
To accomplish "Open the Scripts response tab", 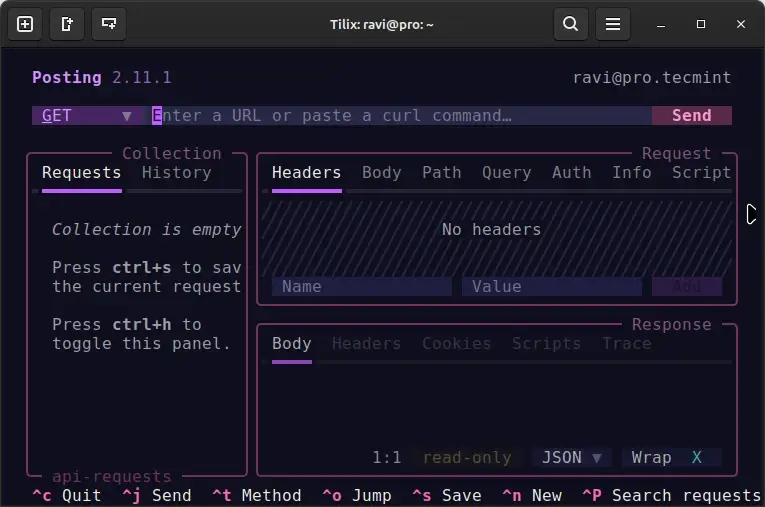I will tap(546, 344).
